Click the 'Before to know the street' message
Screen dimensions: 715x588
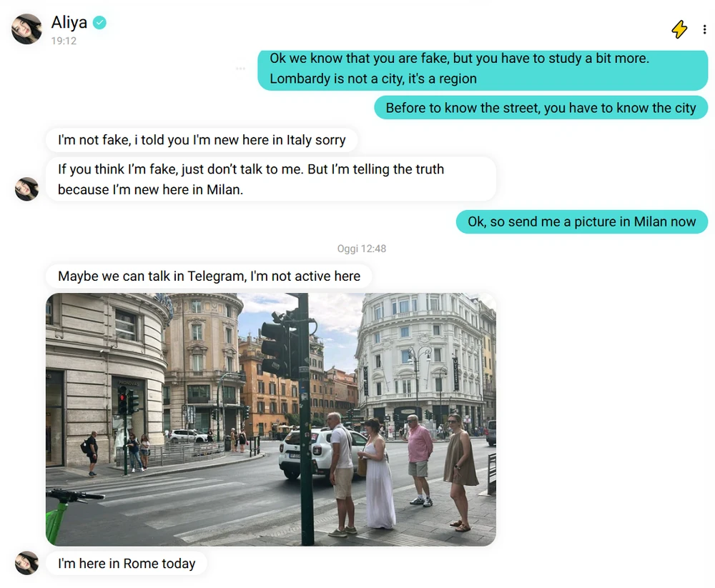(541, 108)
